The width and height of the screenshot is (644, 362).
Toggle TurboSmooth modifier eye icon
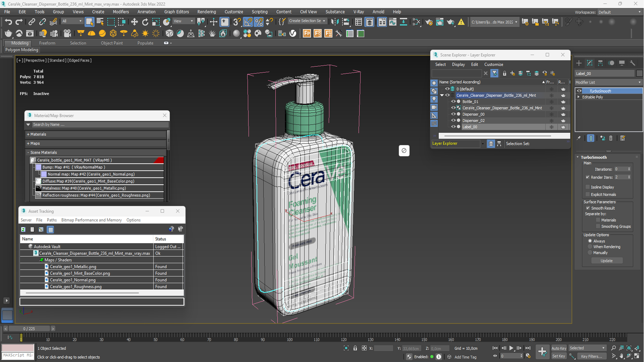point(579,91)
